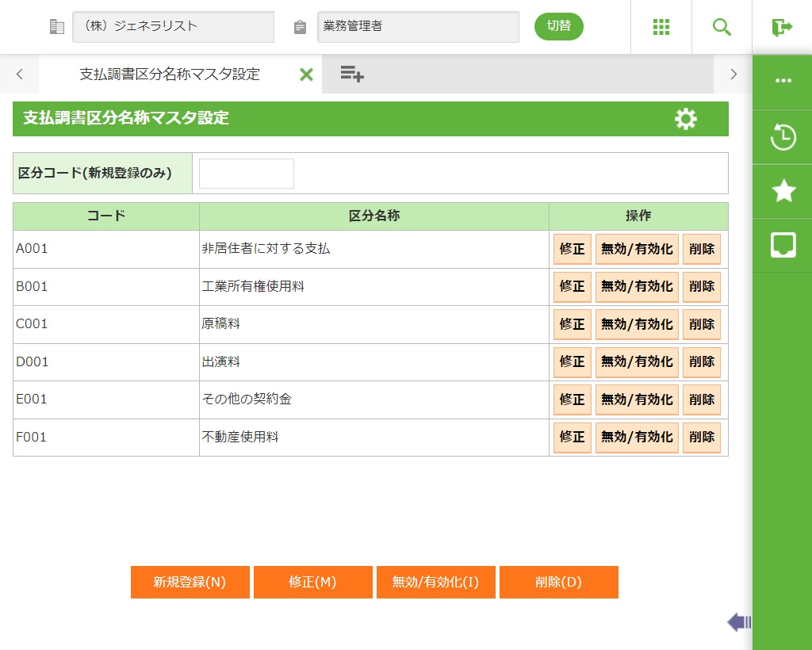Collapse the sidebar with the purple arrow
Screen dimensions: 812x650
[x=738, y=622]
